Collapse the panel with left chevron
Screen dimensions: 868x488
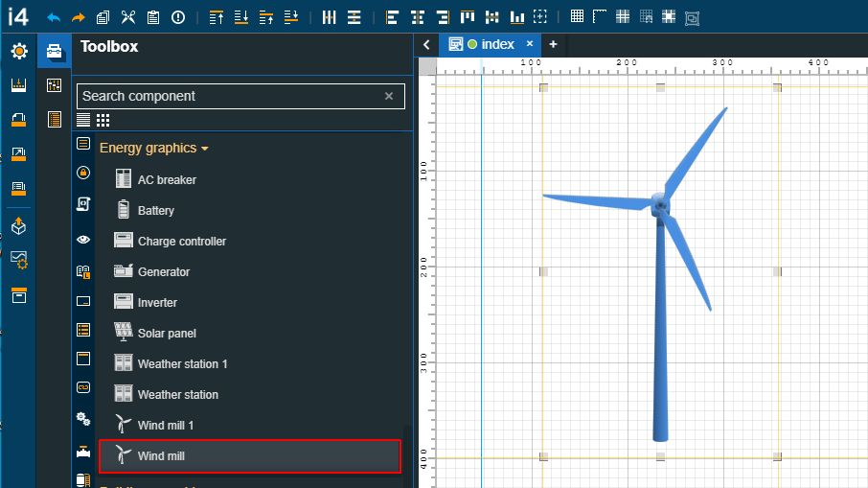click(426, 44)
